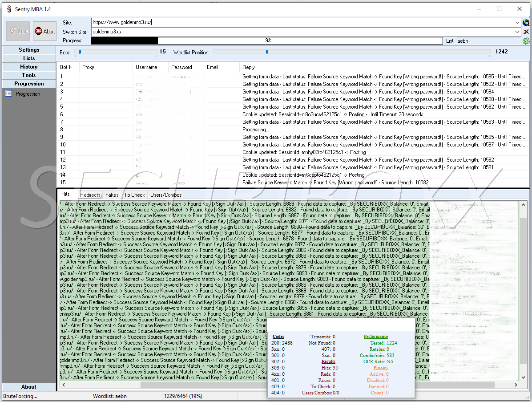
Task: Click inside the List field showing aebn
Action: coord(485,41)
